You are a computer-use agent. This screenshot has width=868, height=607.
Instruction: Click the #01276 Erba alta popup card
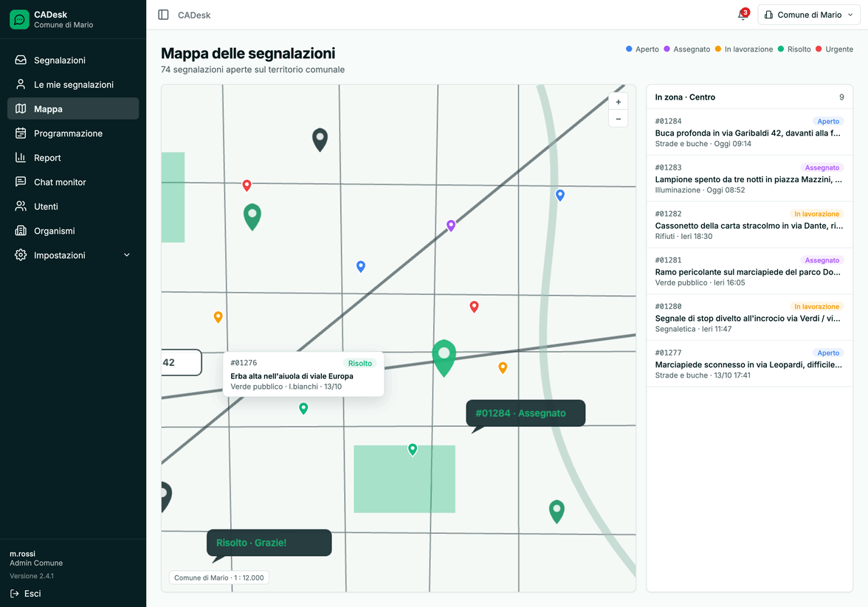pyautogui.click(x=303, y=374)
